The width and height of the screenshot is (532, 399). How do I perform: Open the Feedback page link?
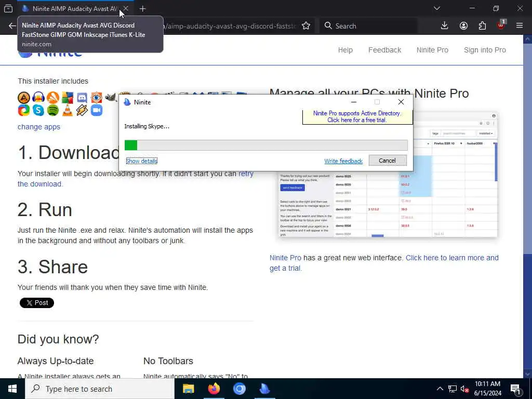point(385,50)
